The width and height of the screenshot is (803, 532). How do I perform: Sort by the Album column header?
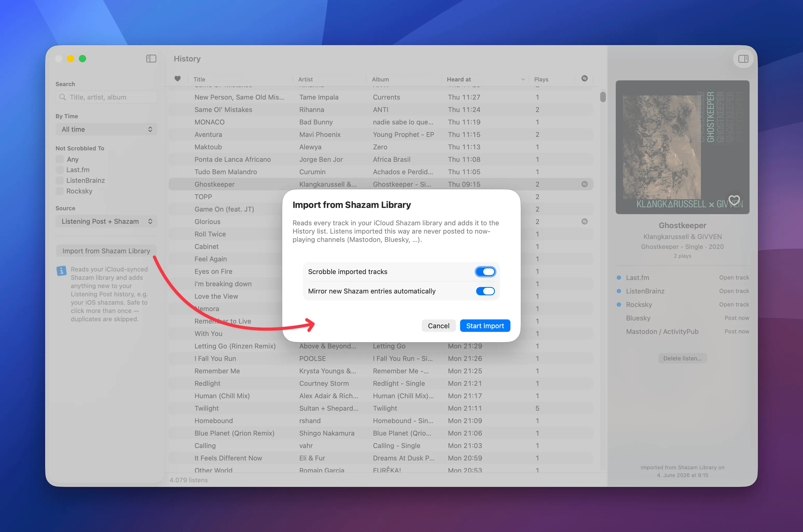380,79
